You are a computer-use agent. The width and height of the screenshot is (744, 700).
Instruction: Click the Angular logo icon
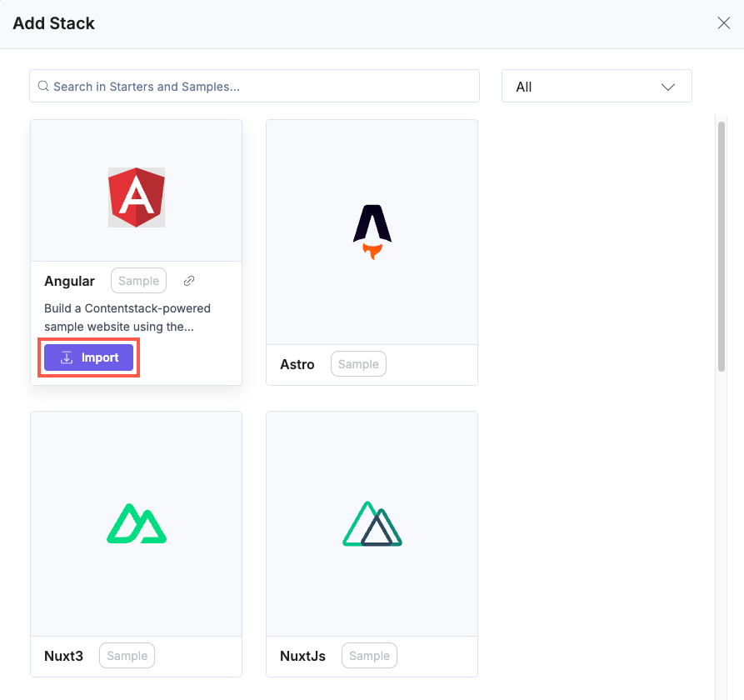click(x=137, y=197)
